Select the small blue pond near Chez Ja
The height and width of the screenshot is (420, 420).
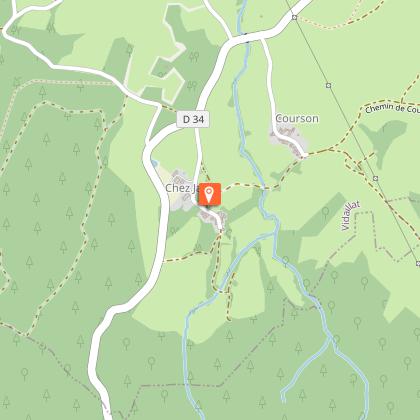tap(154, 163)
